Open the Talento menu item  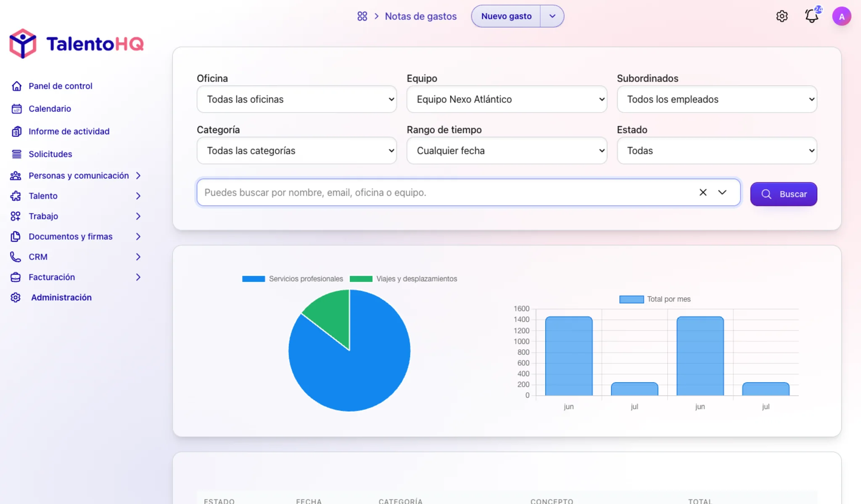point(43,196)
